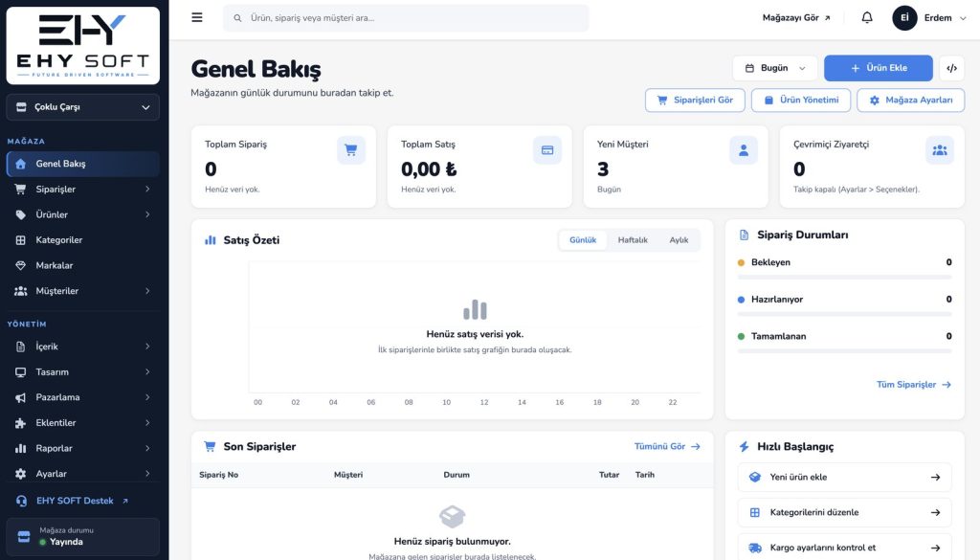
Task: Click the Kategoriler grid icon in sidebar
Action: [x=21, y=240]
